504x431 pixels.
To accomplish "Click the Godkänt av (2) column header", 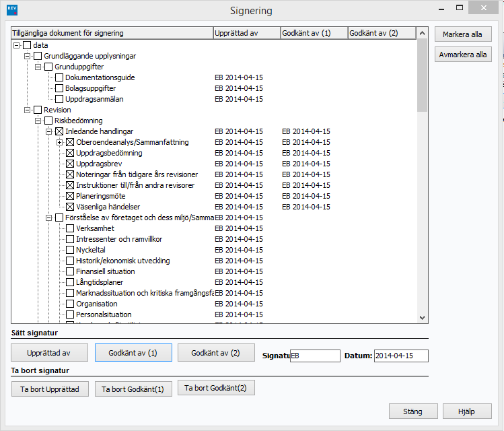I will pyautogui.click(x=381, y=33).
